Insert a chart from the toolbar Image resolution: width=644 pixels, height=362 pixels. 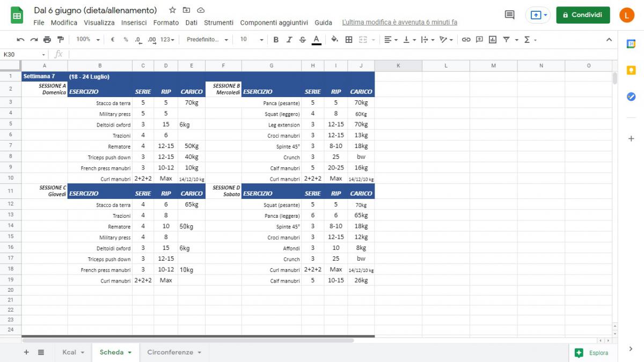tap(492, 40)
